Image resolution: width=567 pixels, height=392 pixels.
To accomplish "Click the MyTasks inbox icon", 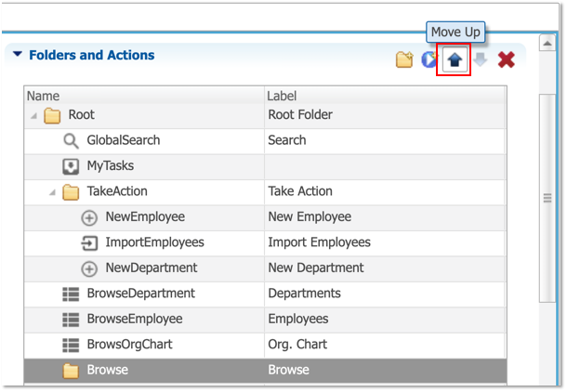I will pyautogui.click(x=71, y=166).
